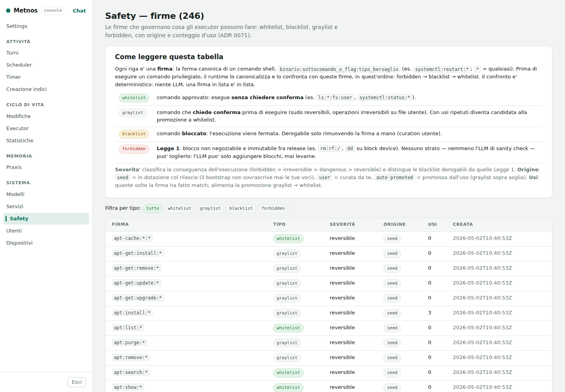Click the console badge next to Metnos
This screenshot has width=565, height=392.
coord(53,11)
